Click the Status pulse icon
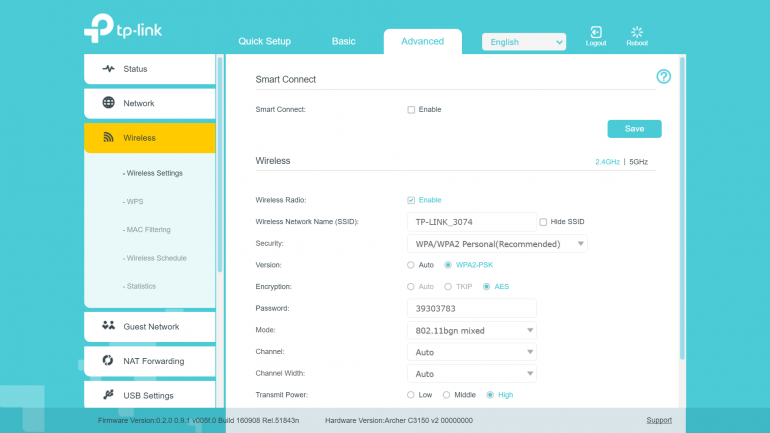Image resolution: width=770 pixels, height=433 pixels. [x=109, y=69]
